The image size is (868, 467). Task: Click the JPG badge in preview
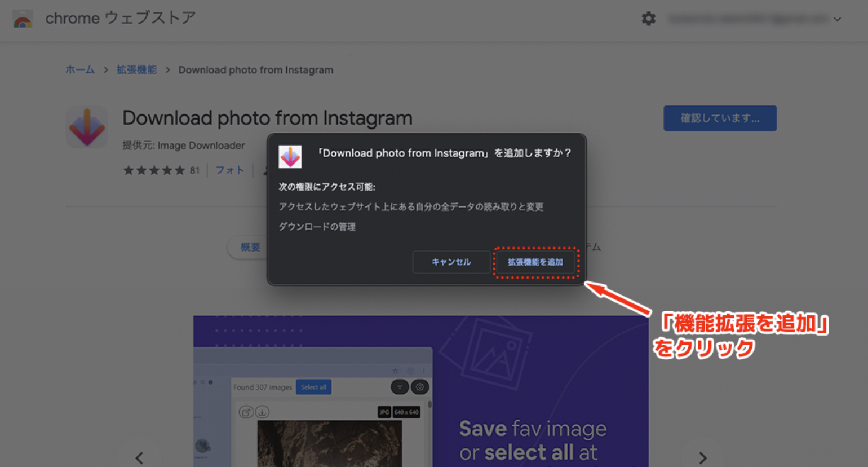tap(384, 412)
